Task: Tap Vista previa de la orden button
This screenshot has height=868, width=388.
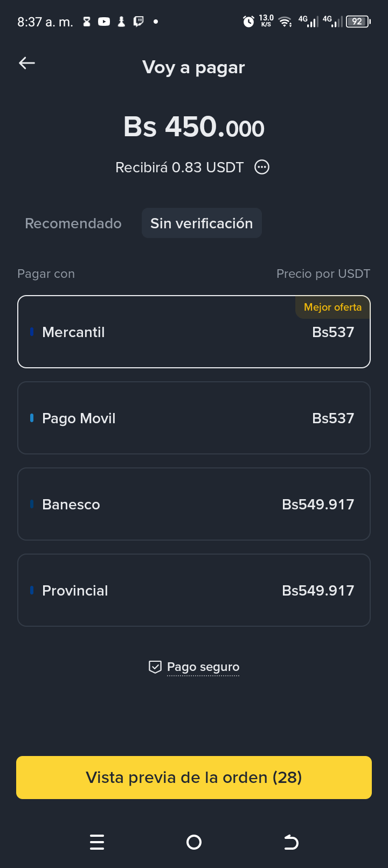Action: click(194, 778)
